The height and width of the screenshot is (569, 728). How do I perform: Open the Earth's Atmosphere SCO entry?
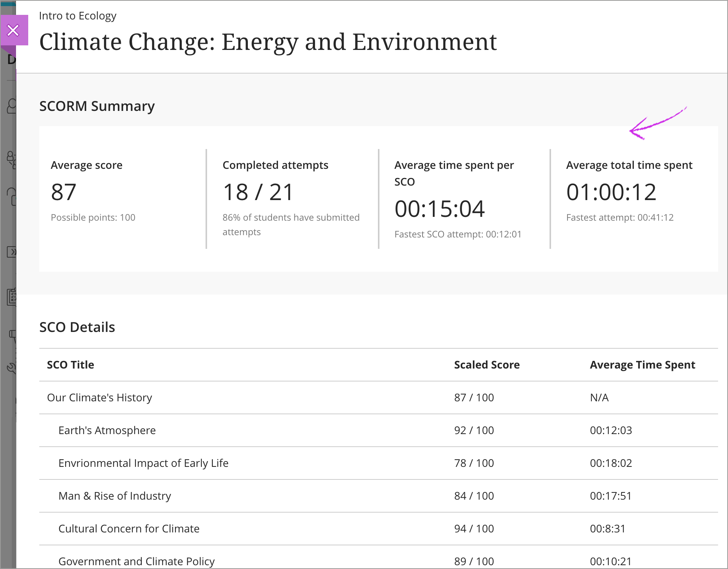(107, 430)
